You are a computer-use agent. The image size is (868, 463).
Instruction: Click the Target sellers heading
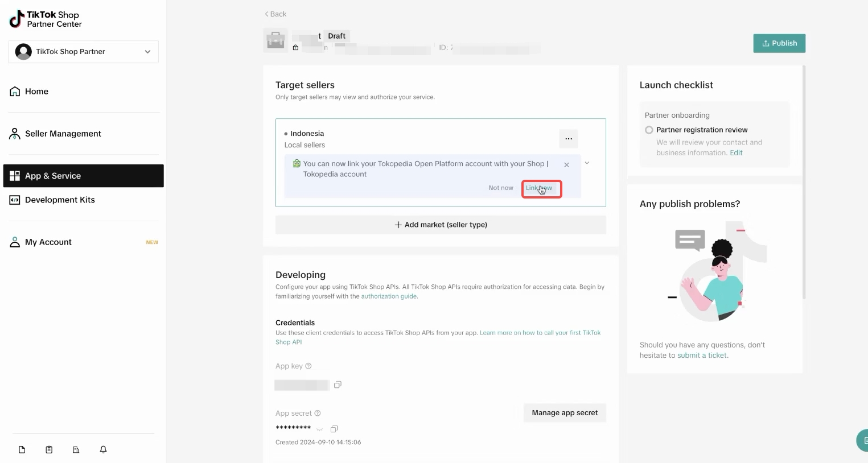coord(305,85)
